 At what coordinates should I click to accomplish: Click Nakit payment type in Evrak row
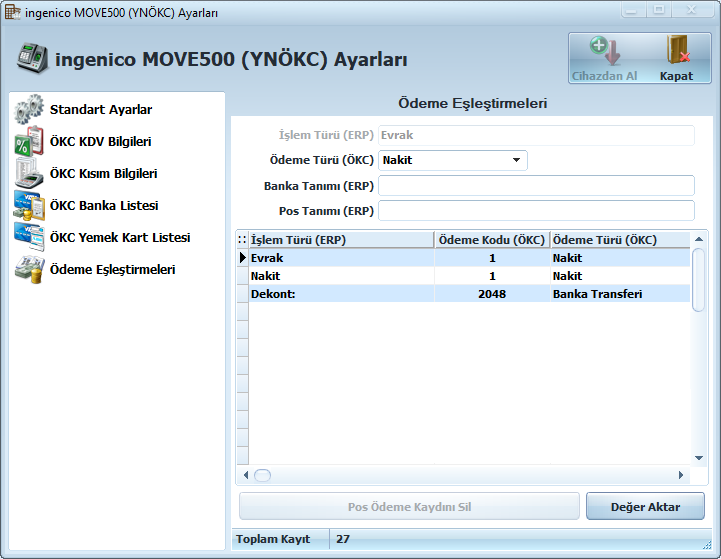point(620,258)
